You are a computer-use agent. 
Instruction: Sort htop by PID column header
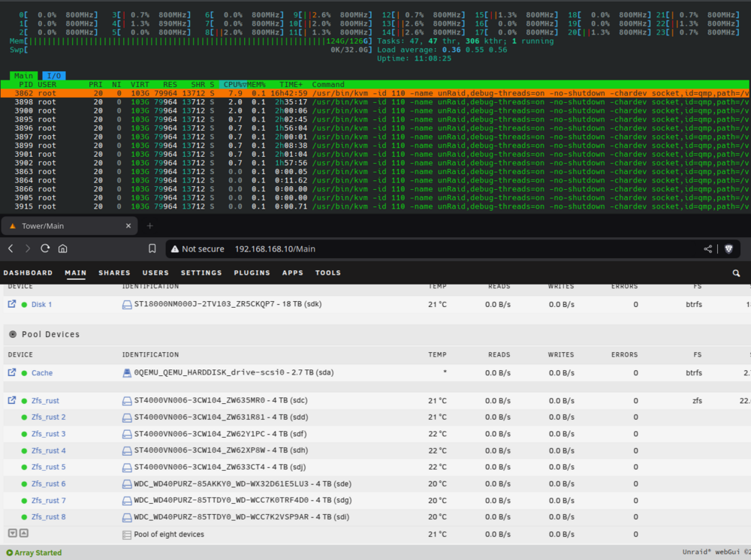(26, 84)
